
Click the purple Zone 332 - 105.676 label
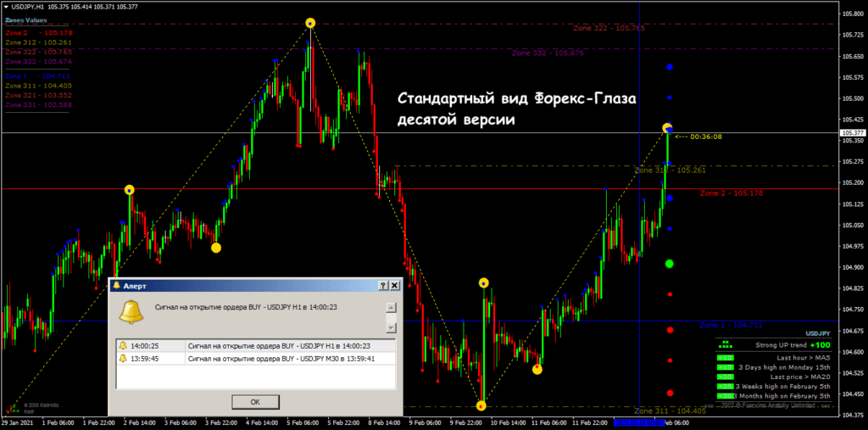[x=547, y=53]
